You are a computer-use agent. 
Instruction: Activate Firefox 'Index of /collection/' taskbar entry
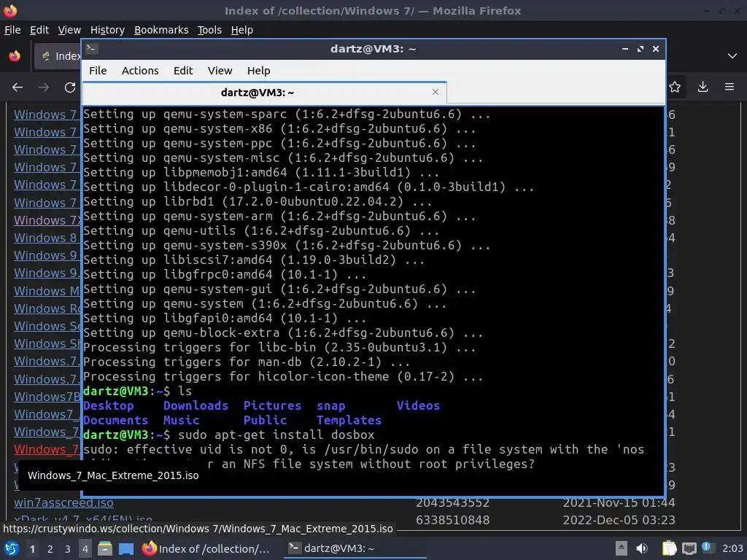[x=206, y=548]
